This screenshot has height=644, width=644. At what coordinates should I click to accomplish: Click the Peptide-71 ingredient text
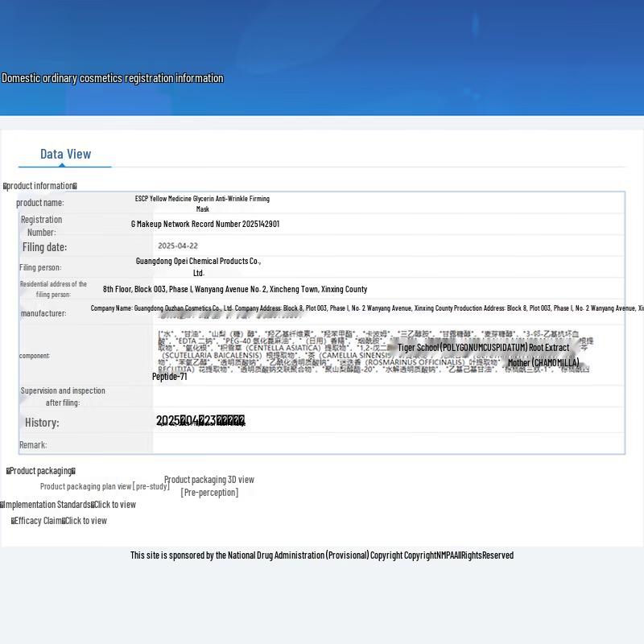pyautogui.click(x=170, y=377)
